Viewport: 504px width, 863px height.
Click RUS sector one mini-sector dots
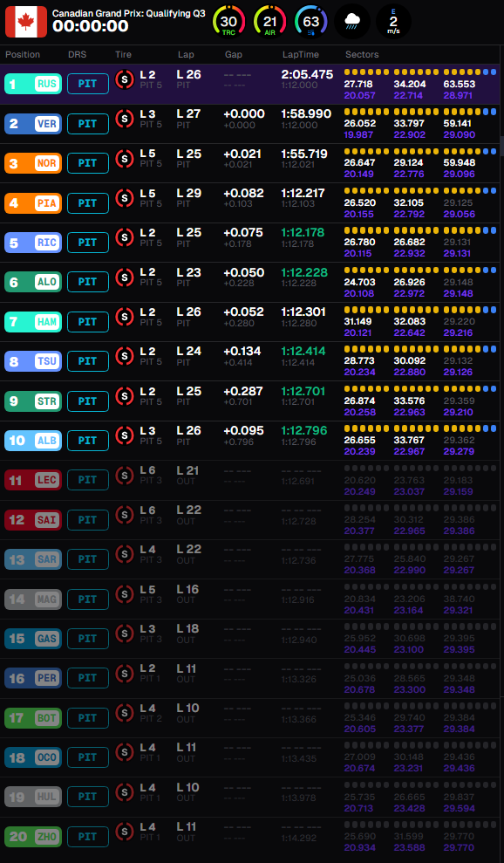click(x=366, y=72)
